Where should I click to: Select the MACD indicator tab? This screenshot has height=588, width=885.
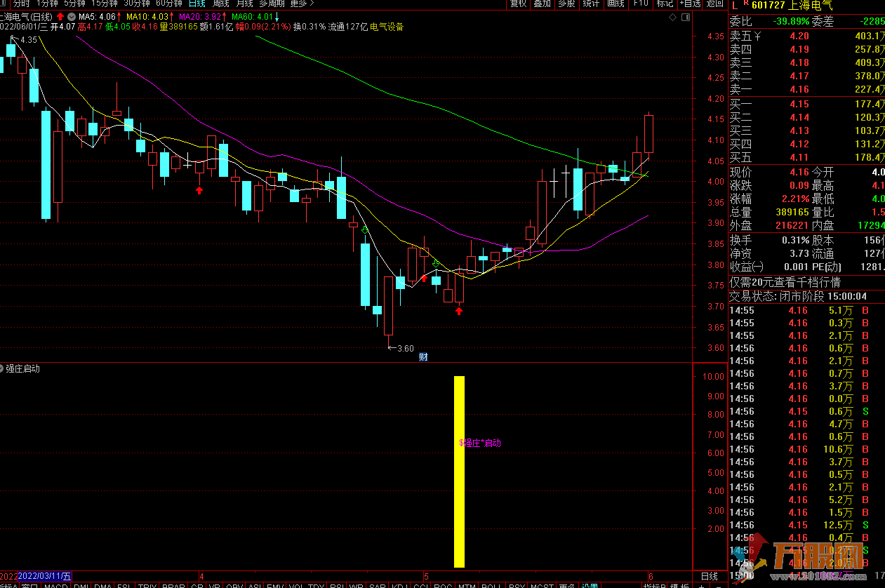click(55, 584)
